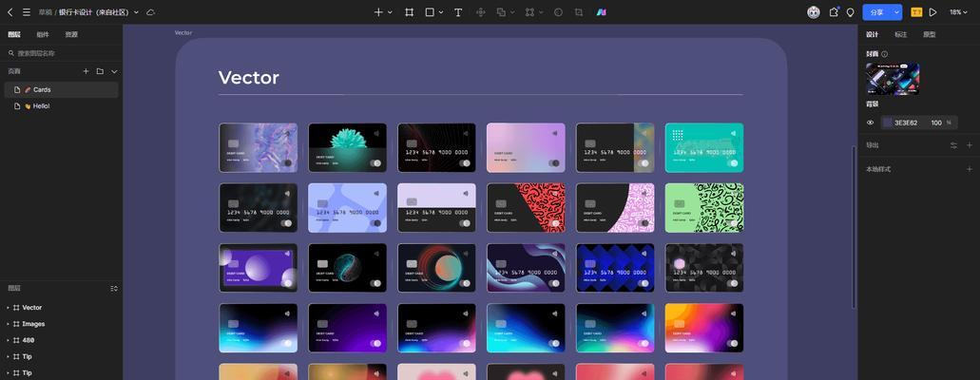
Task: Switch to the 图层 layers tab
Action: (x=13, y=34)
